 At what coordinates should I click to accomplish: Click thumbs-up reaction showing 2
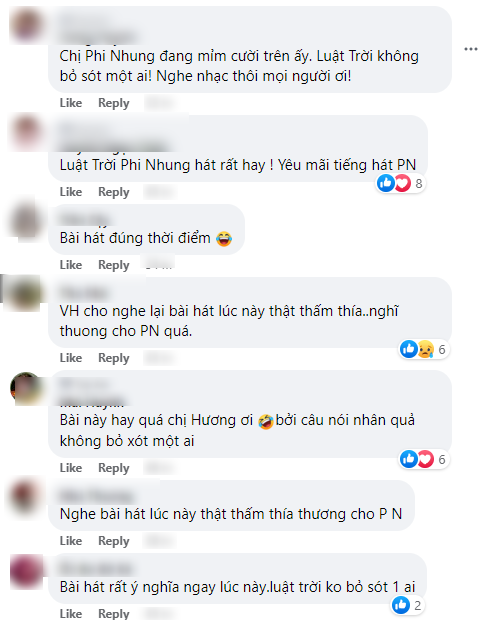pyautogui.click(x=407, y=605)
